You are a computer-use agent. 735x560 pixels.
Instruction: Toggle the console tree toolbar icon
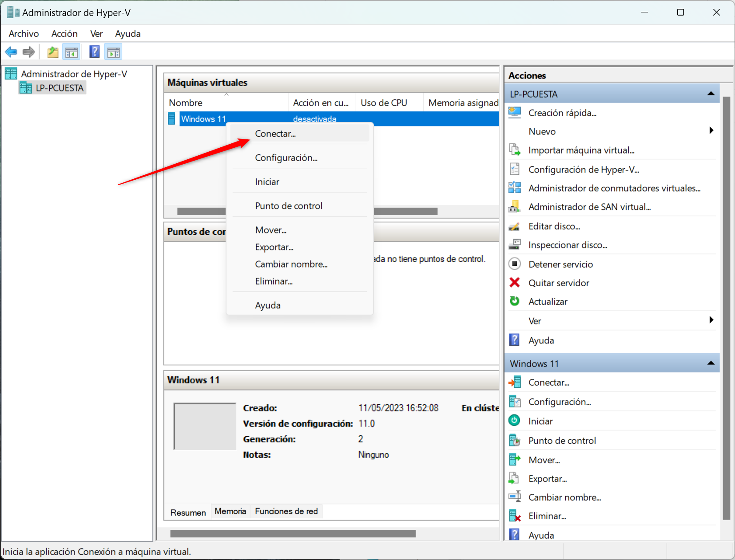click(x=72, y=52)
